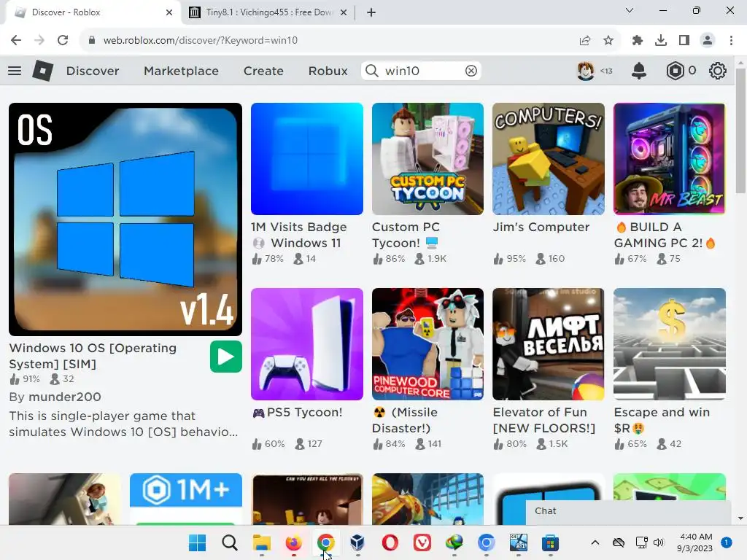Open creator munder200 link

[x=65, y=397]
